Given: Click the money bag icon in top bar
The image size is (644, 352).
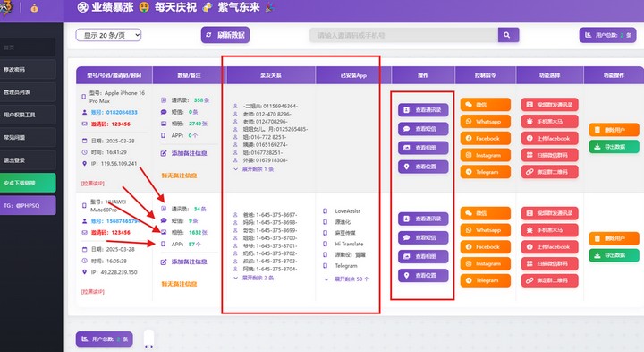Looking at the screenshot, I should (35, 8).
